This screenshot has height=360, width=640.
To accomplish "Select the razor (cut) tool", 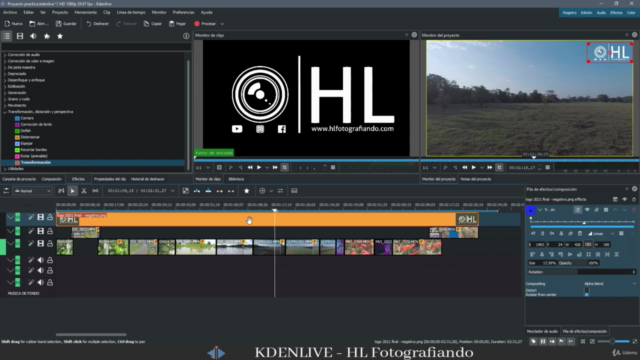I will [84, 191].
